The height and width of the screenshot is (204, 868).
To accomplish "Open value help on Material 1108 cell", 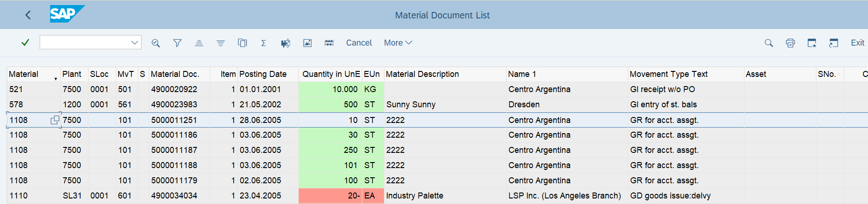I will coord(55,120).
